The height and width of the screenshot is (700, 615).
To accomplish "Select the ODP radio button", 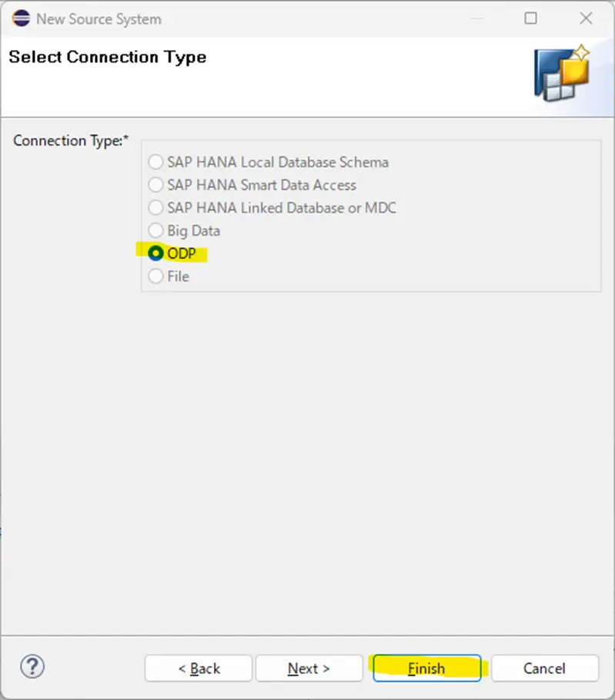I will 172,253.
